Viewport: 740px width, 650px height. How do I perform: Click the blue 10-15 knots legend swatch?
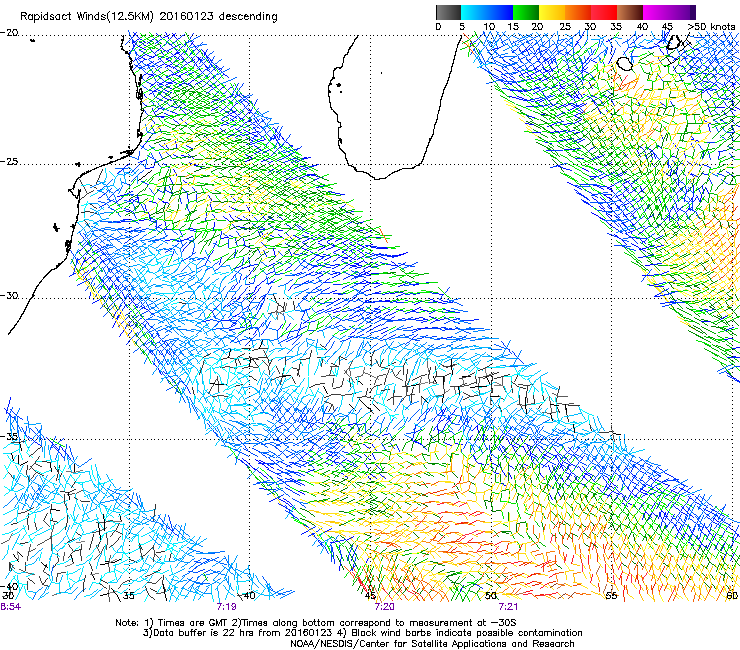500,12
